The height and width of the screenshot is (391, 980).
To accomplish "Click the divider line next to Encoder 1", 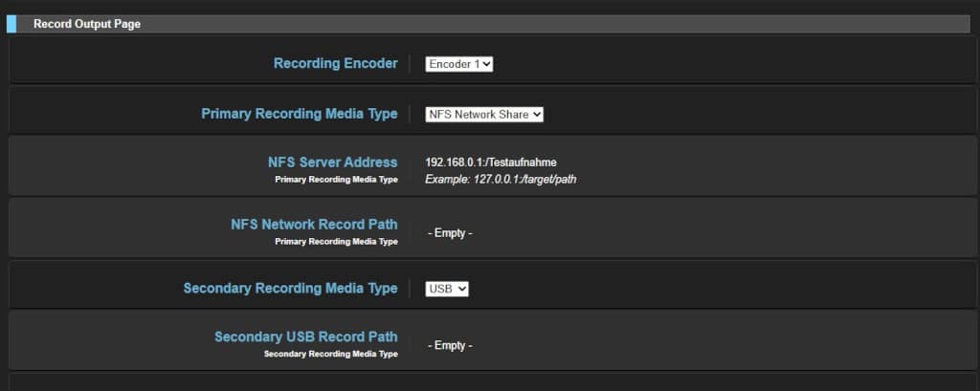I will tap(410, 64).
